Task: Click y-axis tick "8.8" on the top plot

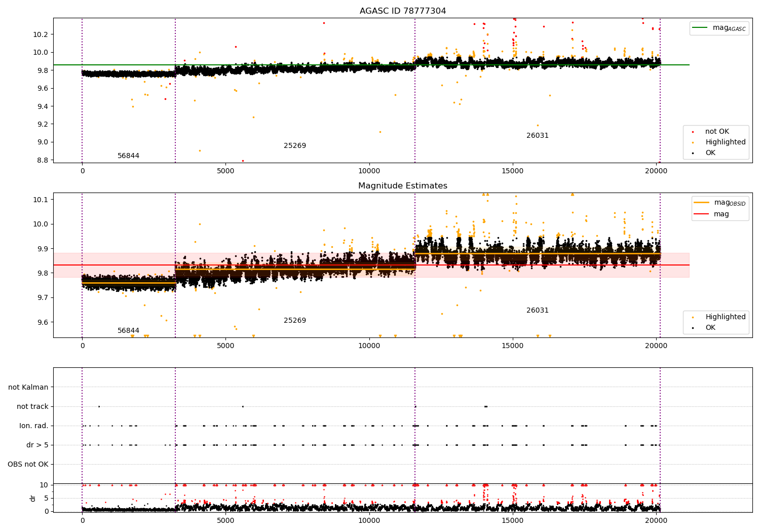Action: click(x=43, y=161)
